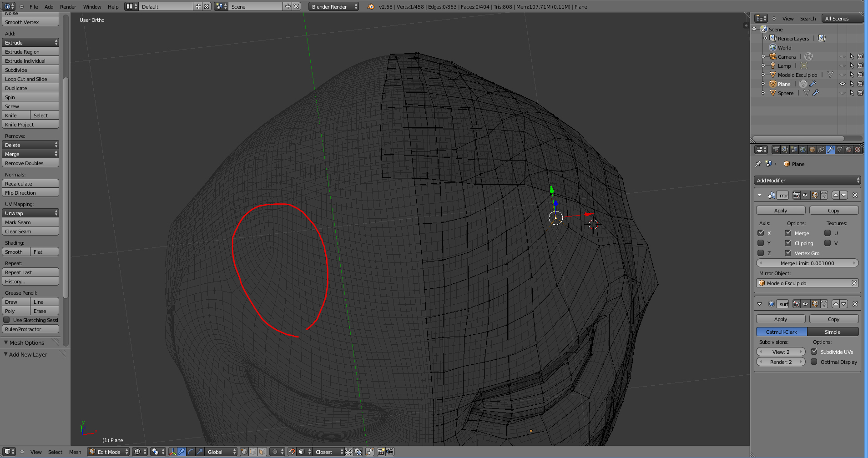
Task: Toggle the 3D manipulator axes icon
Action: pos(172,452)
